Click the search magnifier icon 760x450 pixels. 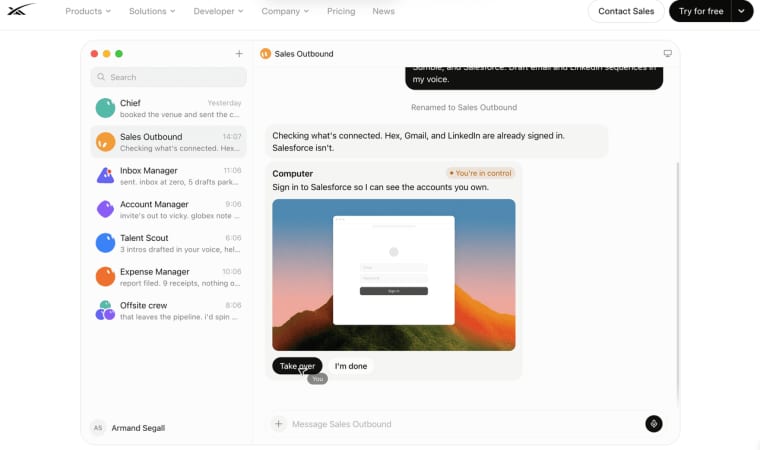101,77
